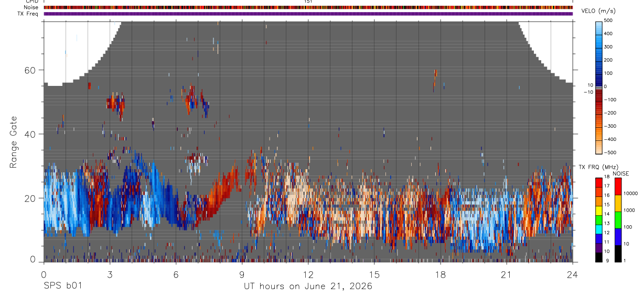The width and height of the screenshot is (644, 297).
Task: Click the SPS b01 radar beam label
Action: (x=62, y=286)
